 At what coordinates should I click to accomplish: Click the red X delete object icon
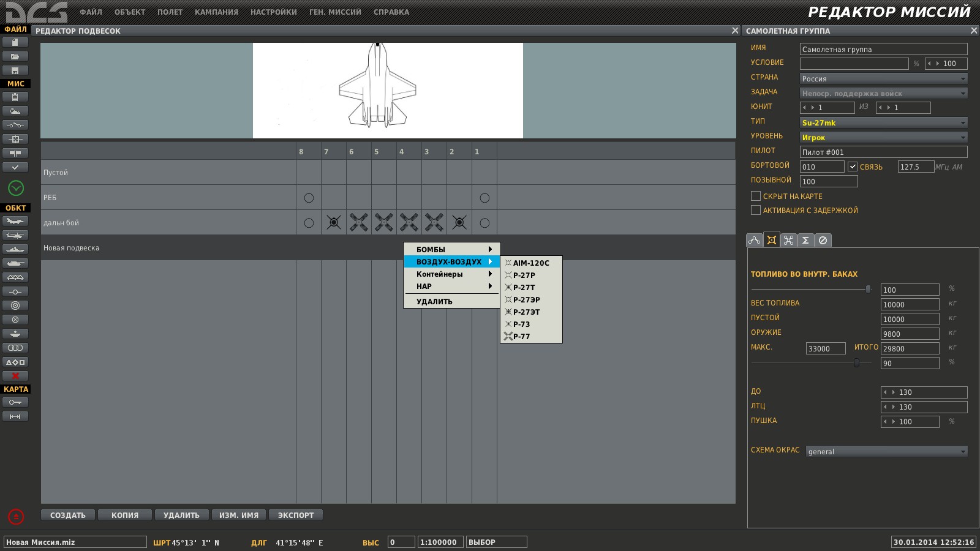[15, 376]
